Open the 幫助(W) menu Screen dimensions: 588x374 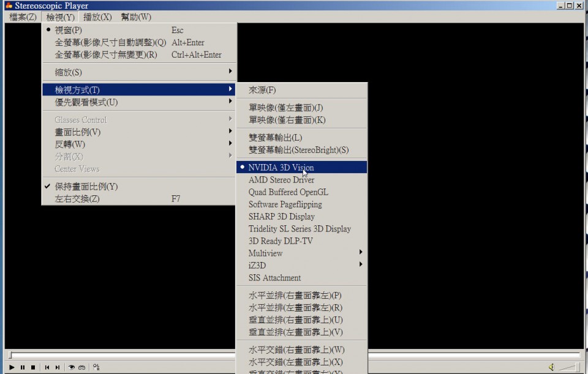[x=136, y=17]
